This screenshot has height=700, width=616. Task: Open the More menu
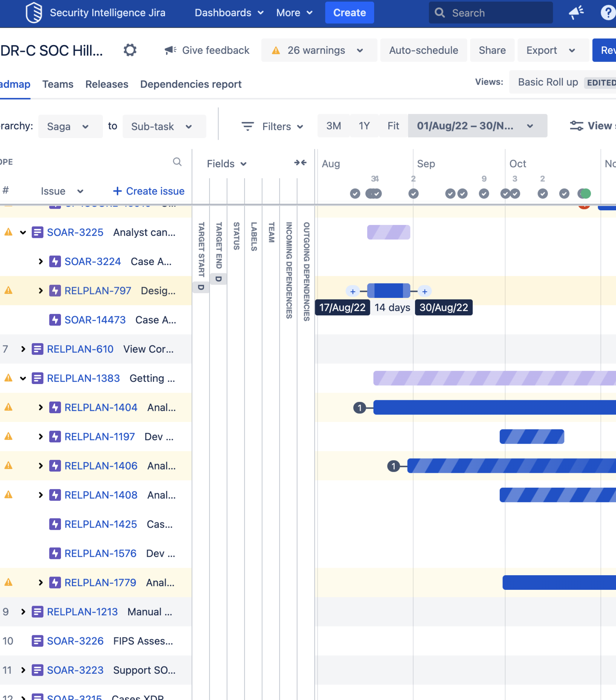(294, 13)
